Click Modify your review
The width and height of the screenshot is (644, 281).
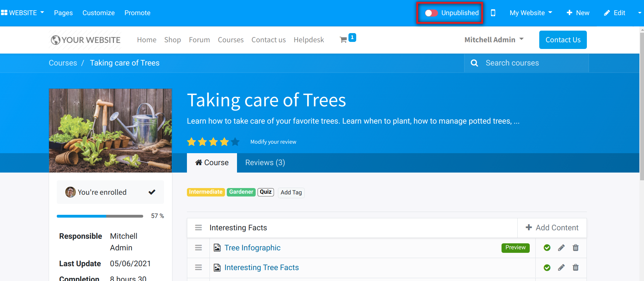pos(273,142)
